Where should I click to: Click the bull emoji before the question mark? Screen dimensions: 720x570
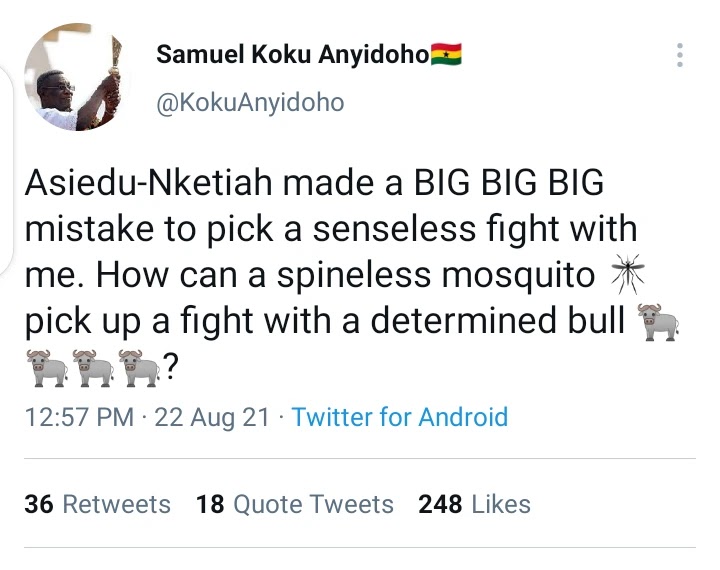(x=139, y=371)
